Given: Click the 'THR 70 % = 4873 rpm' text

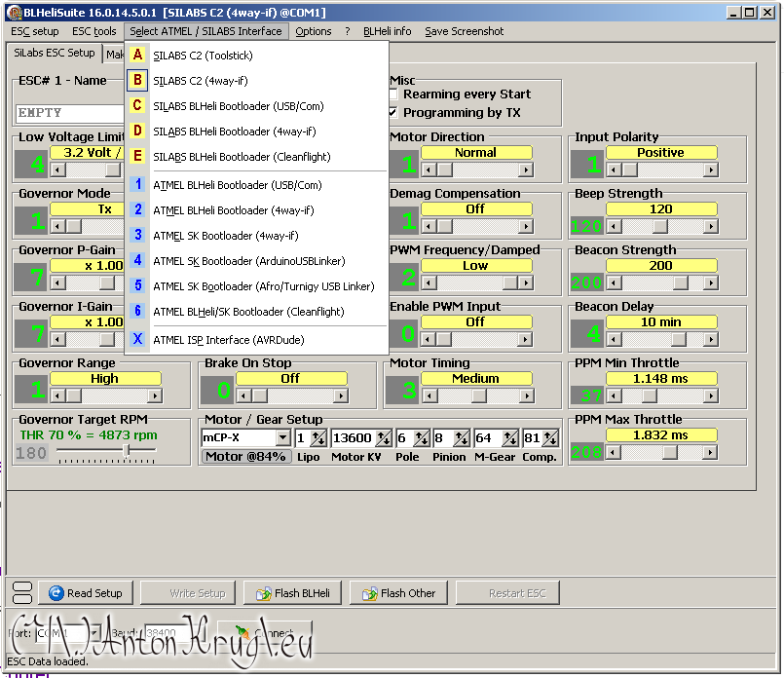Looking at the screenshot, I should tap(89, 435).
